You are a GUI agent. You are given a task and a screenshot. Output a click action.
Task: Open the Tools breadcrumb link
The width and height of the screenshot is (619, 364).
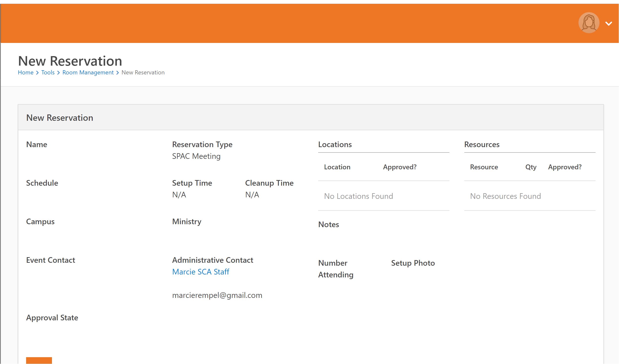click(x=48, y=72)
